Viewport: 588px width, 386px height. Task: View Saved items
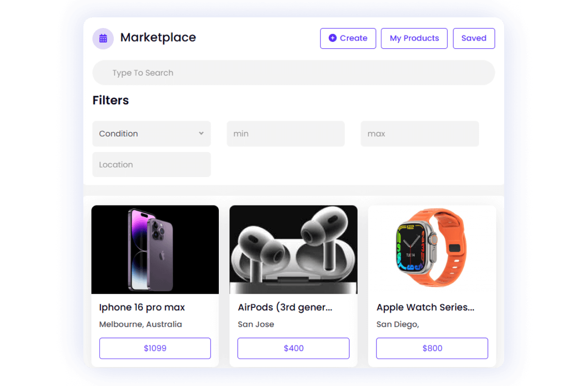[474, 39]
